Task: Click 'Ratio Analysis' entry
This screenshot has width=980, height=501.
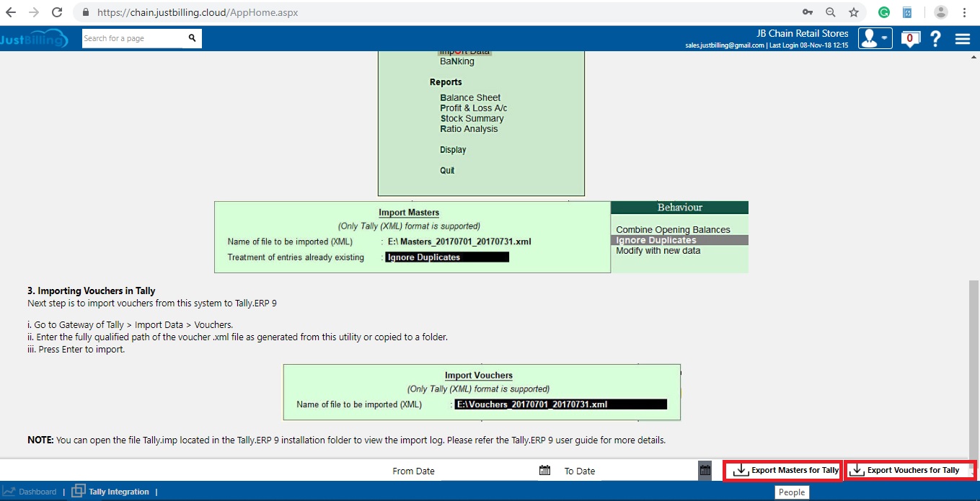Action: coord(469,129)
